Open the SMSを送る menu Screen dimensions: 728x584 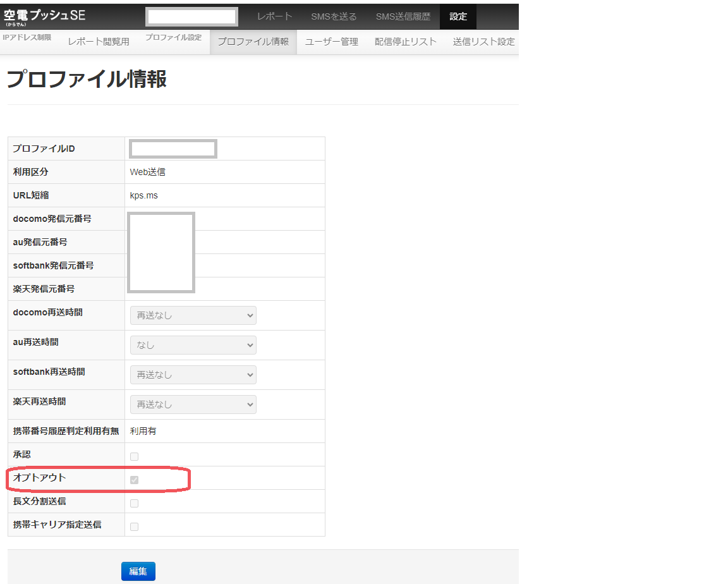[334, 16]
